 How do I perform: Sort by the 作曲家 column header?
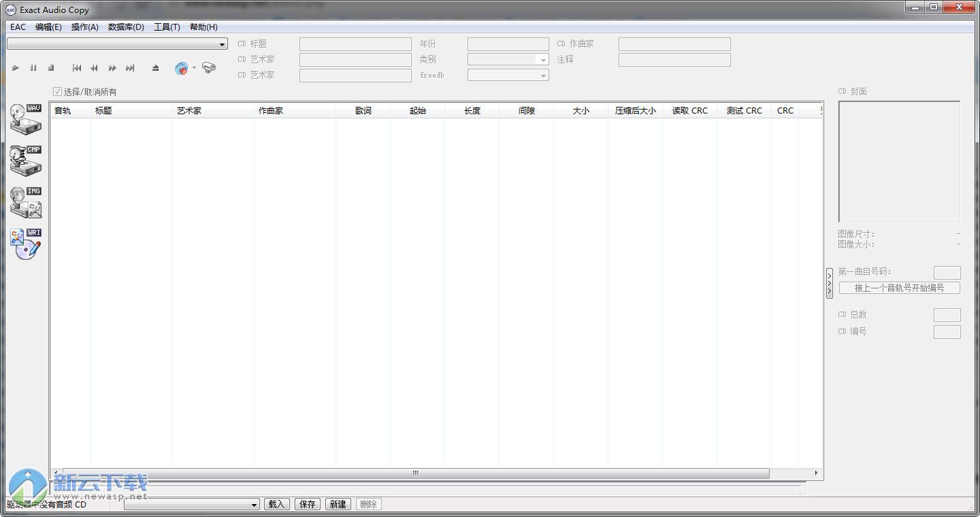(x=295, y=110)
